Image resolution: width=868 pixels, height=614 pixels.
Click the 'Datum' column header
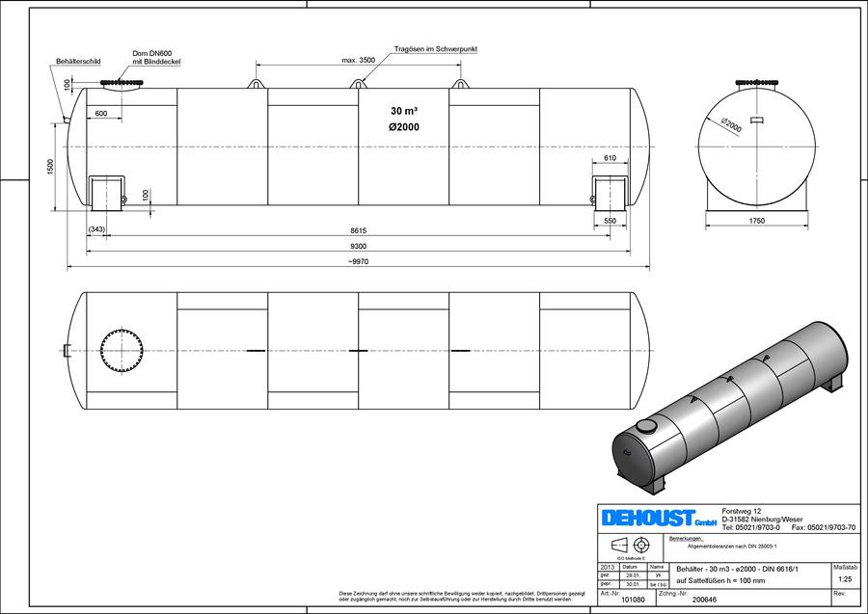[630, 567]
